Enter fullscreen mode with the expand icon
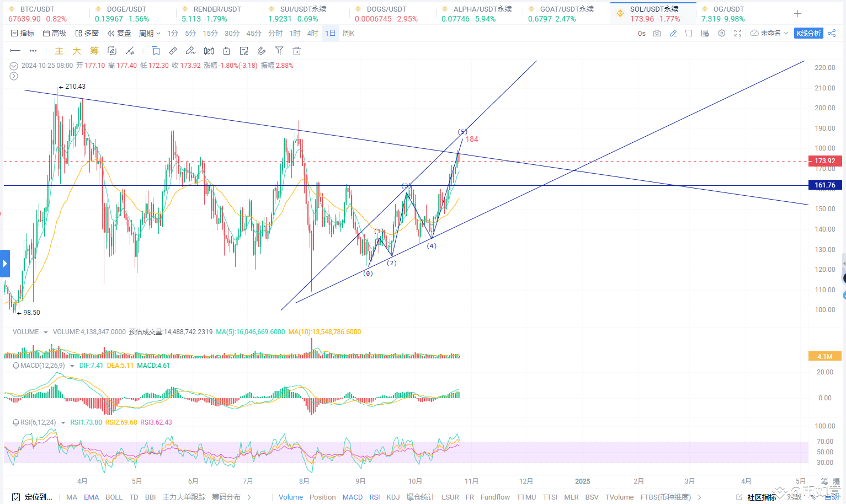The height and width of the screenshot is (504, 846). click(x=738, y=33)
